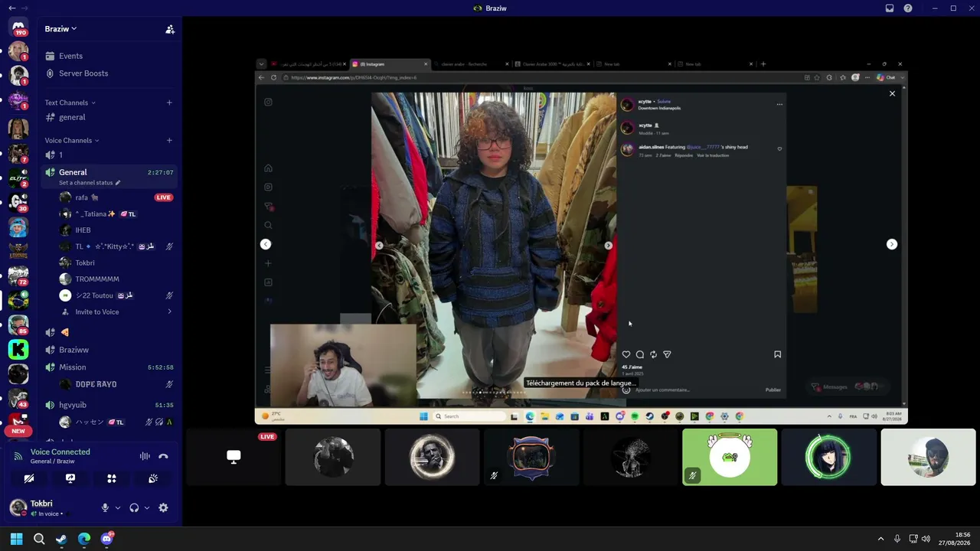Image resolution: width=980 pixels, height=551 pixels.
Task: Expand the Braziw server menu
Action: pyautogui.click(x=61, y=29)
